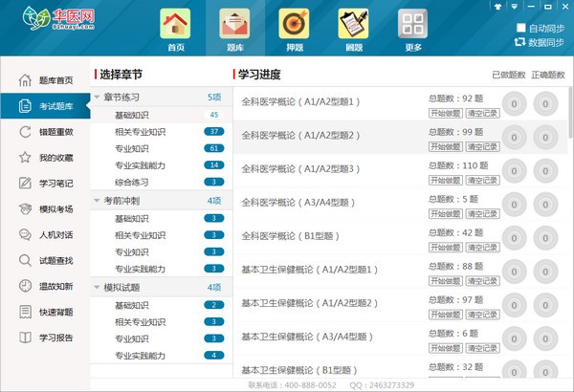
Task: Click done-count circle for 全科医学概论 B1型题
Action: pyautogui.click(x=514, y=238)
